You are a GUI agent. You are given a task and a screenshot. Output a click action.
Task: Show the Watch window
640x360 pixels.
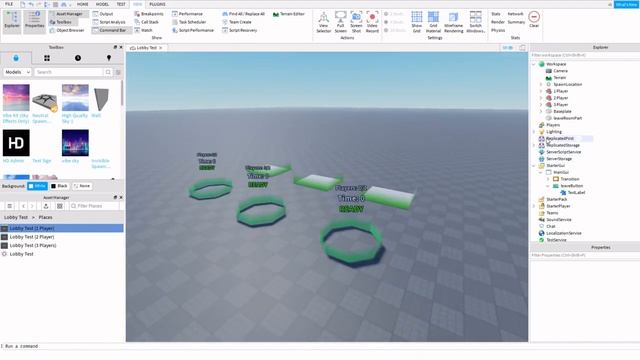click(144, 30)
